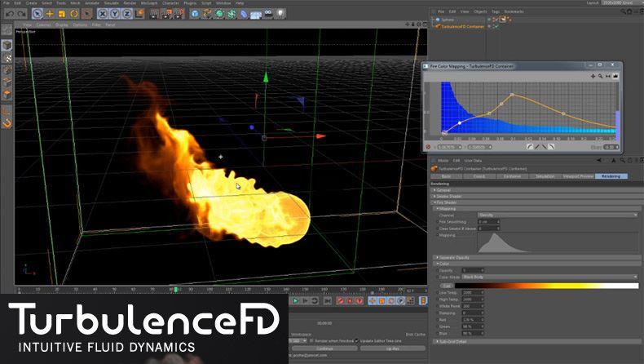This screenshot has height=364, width=644.
Task: Click the light bulb icon
Action: [x=280, y=14]
